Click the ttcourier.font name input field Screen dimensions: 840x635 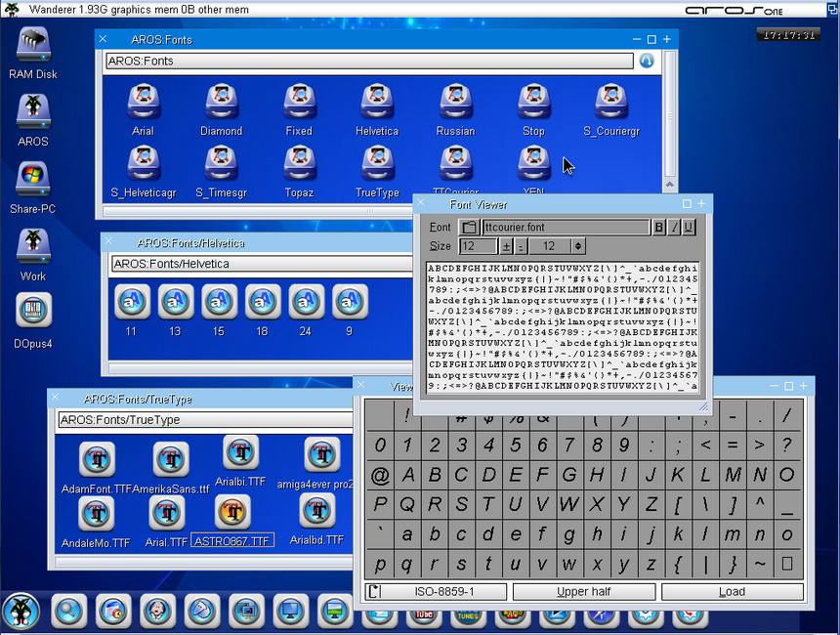point(566,228)
